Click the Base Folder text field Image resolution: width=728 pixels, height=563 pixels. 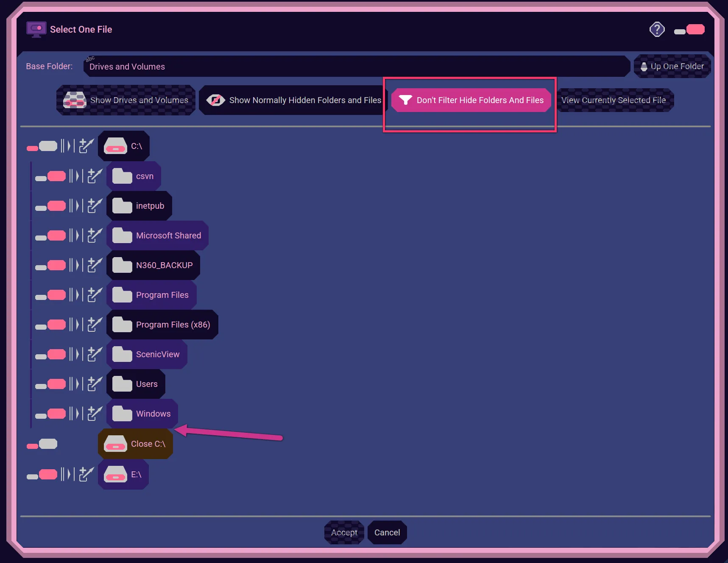[357, 66]
